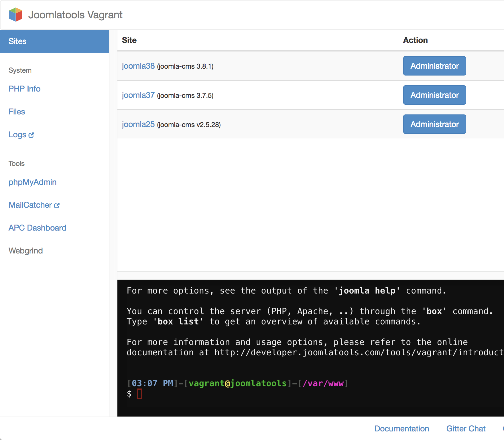Click the external link icon beside Logs

[31, 135]
